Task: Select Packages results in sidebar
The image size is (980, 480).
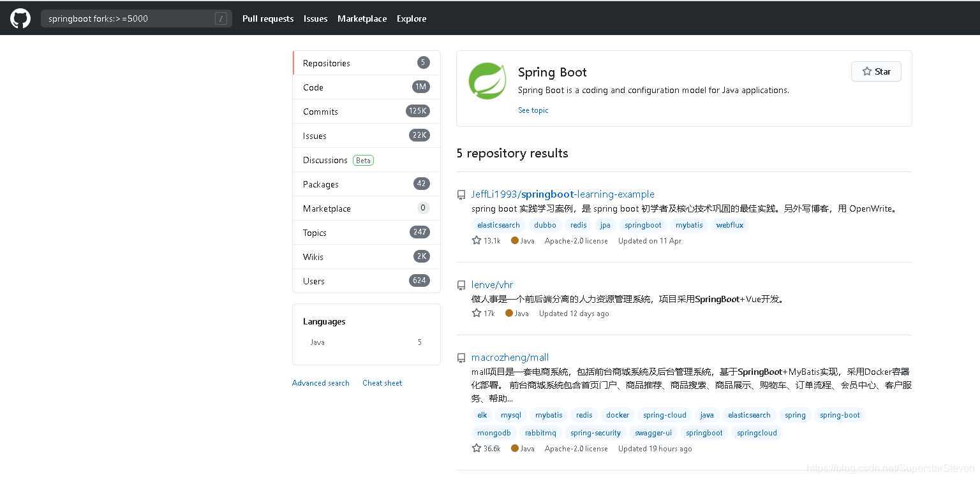Action: [366, 184]
